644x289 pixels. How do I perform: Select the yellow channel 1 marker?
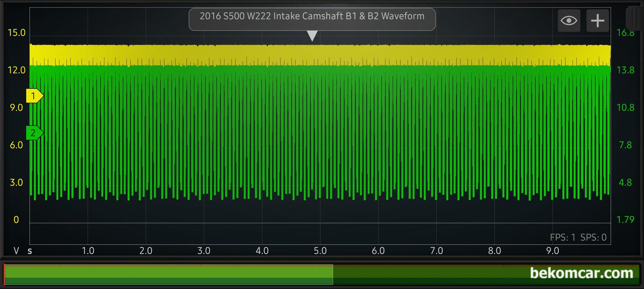pyautogui.click(x=34, y=95)
